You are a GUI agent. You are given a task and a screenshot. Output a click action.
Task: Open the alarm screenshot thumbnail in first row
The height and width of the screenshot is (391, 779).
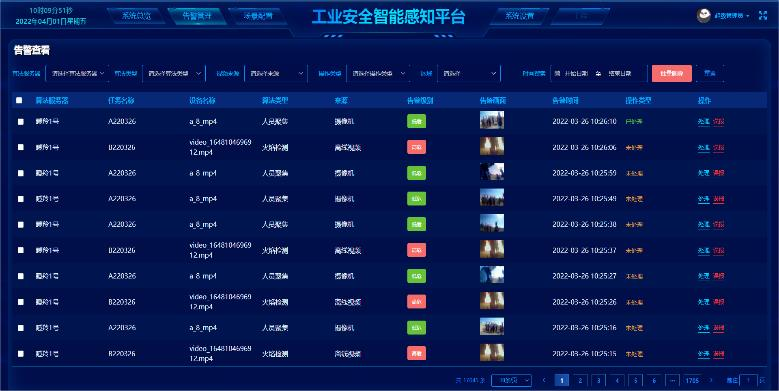click(x=492, y=120)
